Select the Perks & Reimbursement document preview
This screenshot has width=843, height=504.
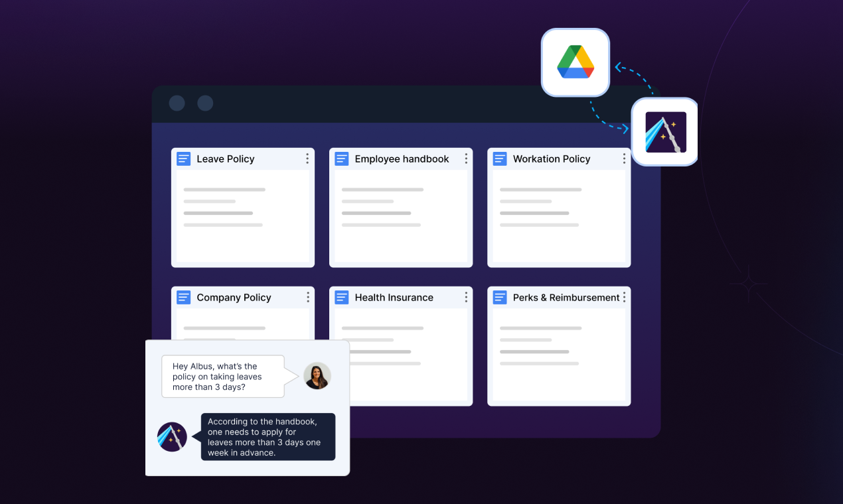(559, 355)
